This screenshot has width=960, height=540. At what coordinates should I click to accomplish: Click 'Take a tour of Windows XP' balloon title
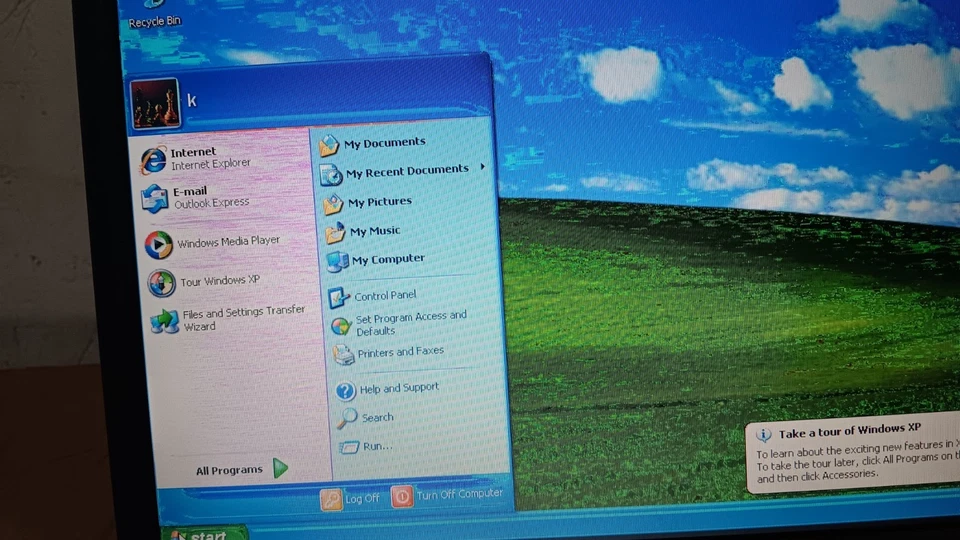pyautogui.click(x=850, y=431)
